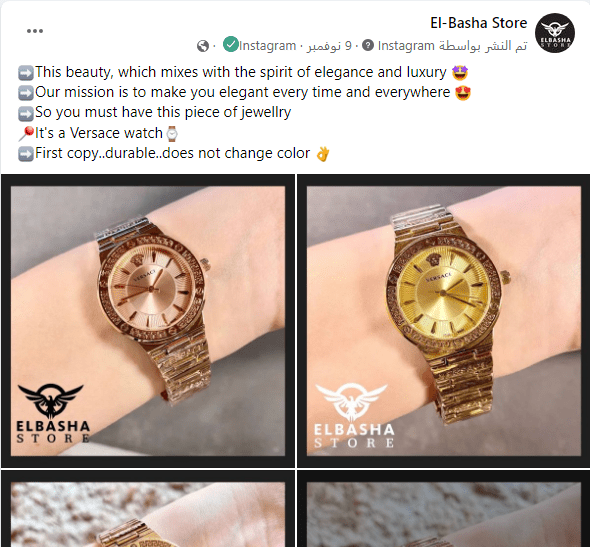Click the watch emoji after Versace watch
The image size is (590, 547).
pos(172,134)
